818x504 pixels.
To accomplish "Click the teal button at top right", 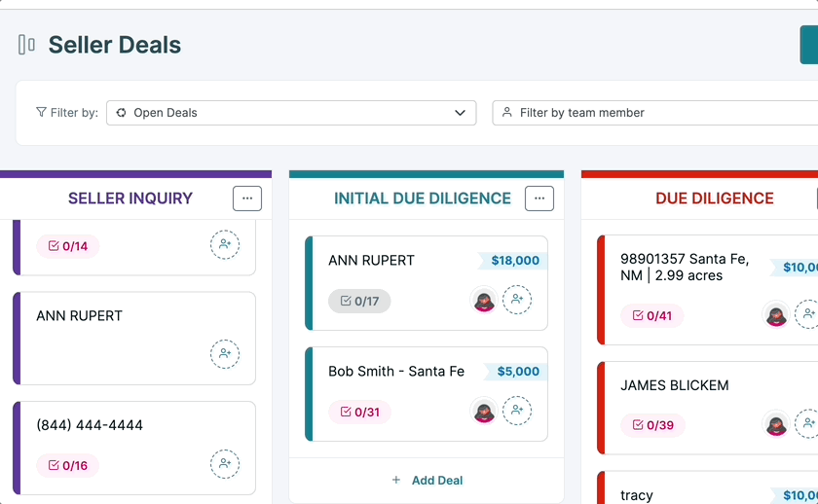I will (809, 45).
